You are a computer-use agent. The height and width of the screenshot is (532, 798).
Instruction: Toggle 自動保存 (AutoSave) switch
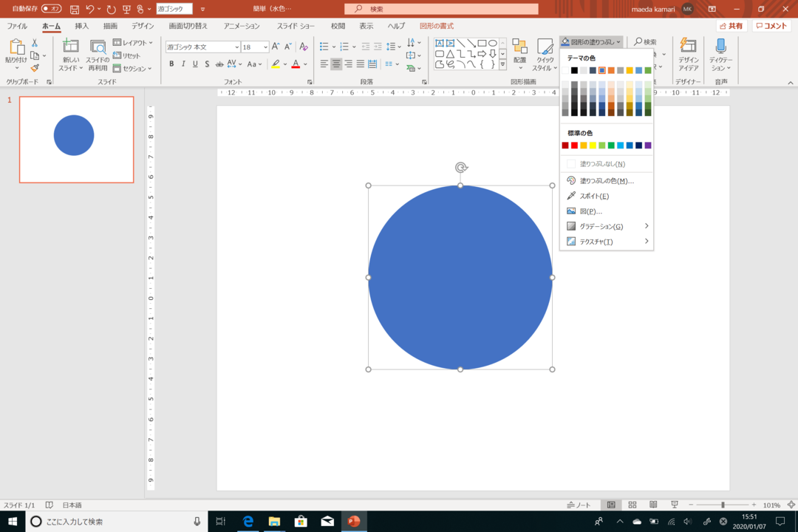52,9
